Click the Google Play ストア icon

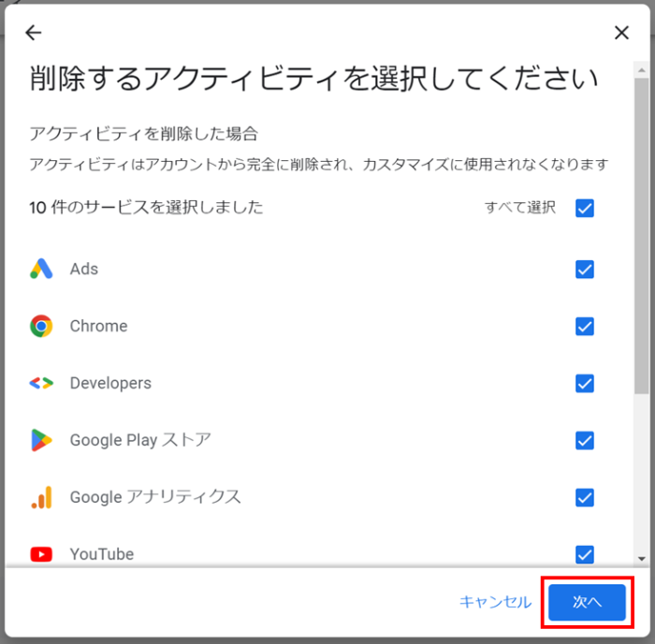41,440
